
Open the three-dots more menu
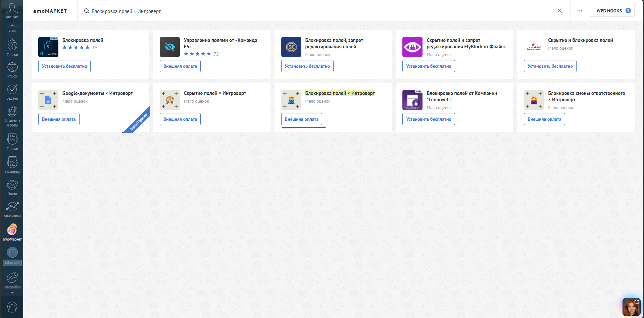coord(580,11)
